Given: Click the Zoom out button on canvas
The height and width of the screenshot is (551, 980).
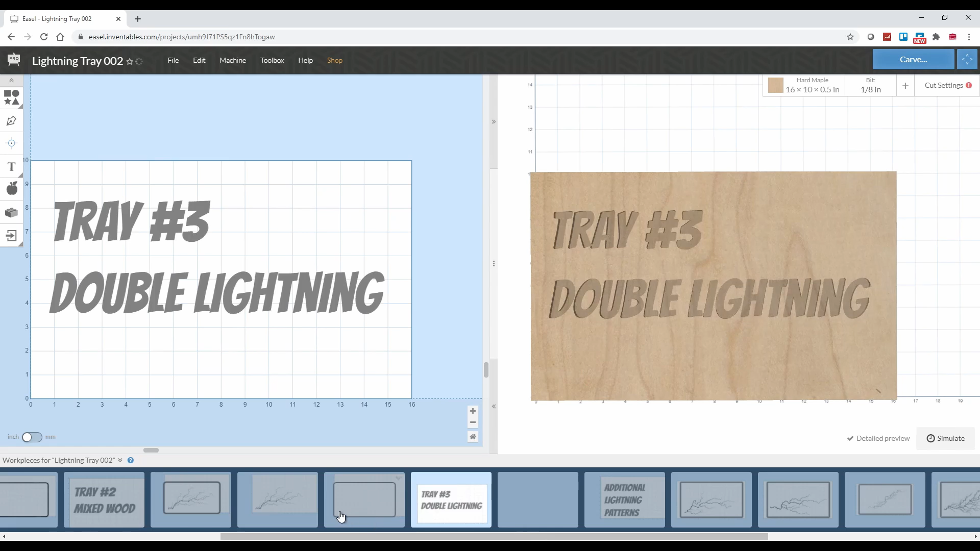Looking at the screenshot, I should click(473, 422).
